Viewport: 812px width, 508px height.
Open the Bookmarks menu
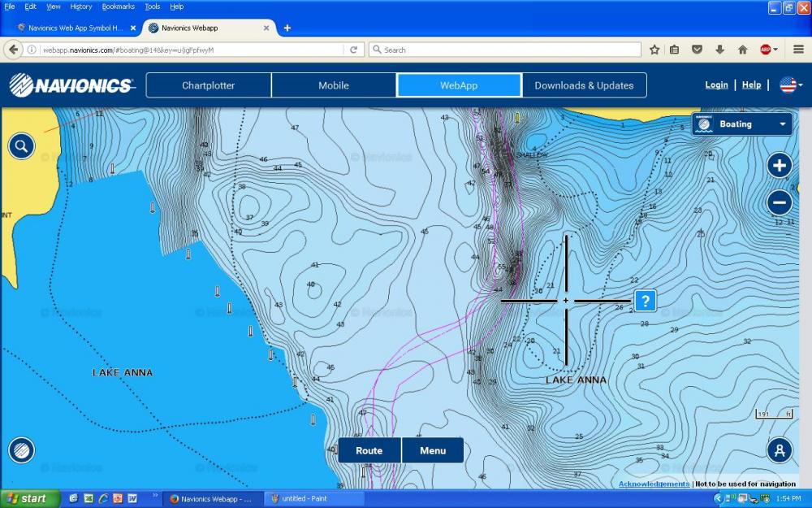(x=118, y=7)
